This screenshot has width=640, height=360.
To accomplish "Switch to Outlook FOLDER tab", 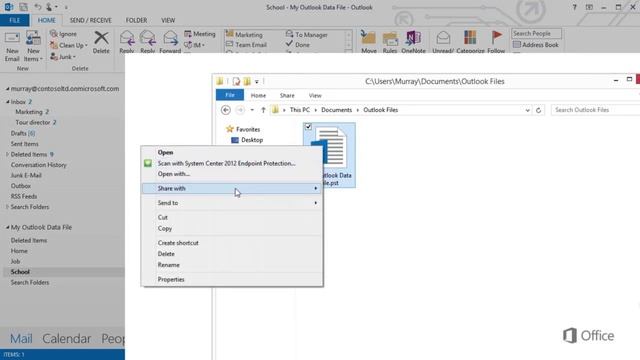I will coord(136,20).
